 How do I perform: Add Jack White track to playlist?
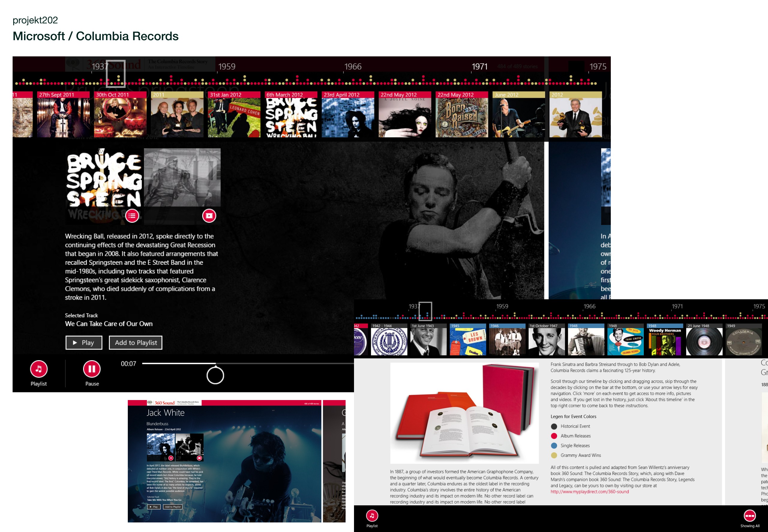click(173, 507)
